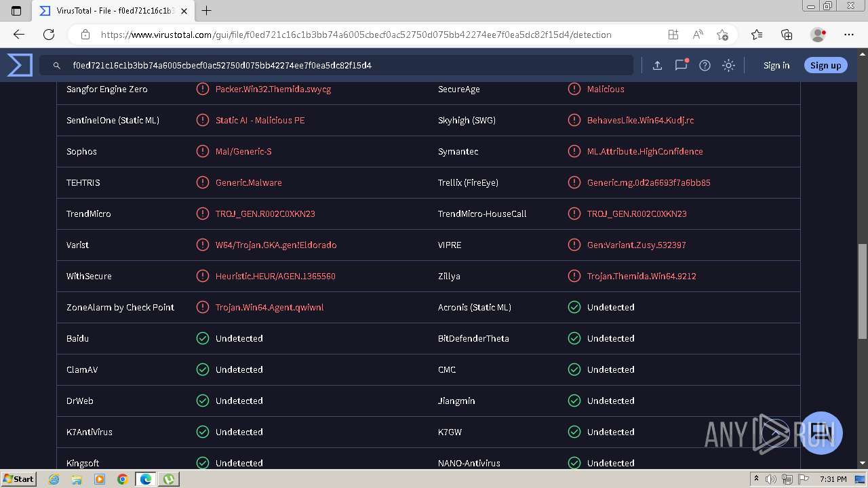Click the TrendMicro-HouseCall vendor name
This screenshot has width=868, height=488.
(x=482, y=213)
